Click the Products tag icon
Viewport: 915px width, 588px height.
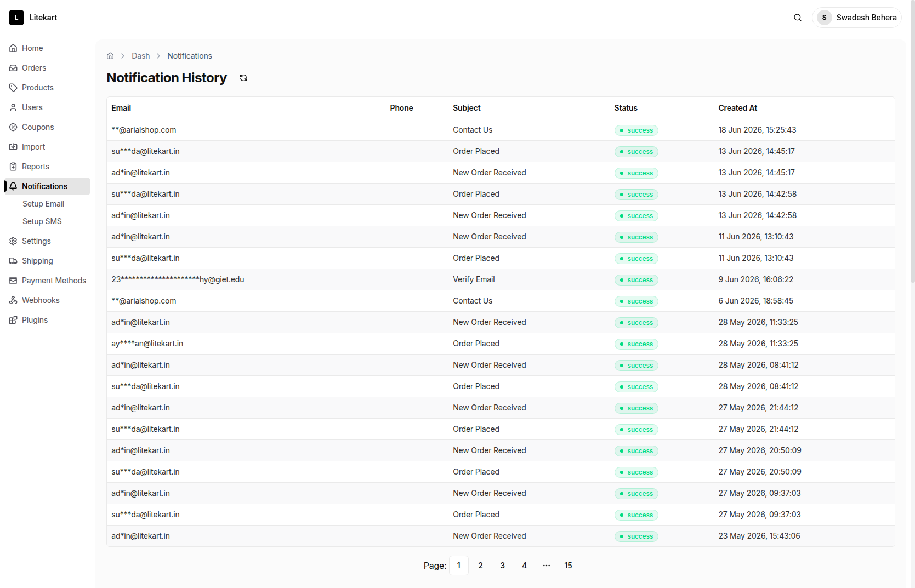click(13, 88)
